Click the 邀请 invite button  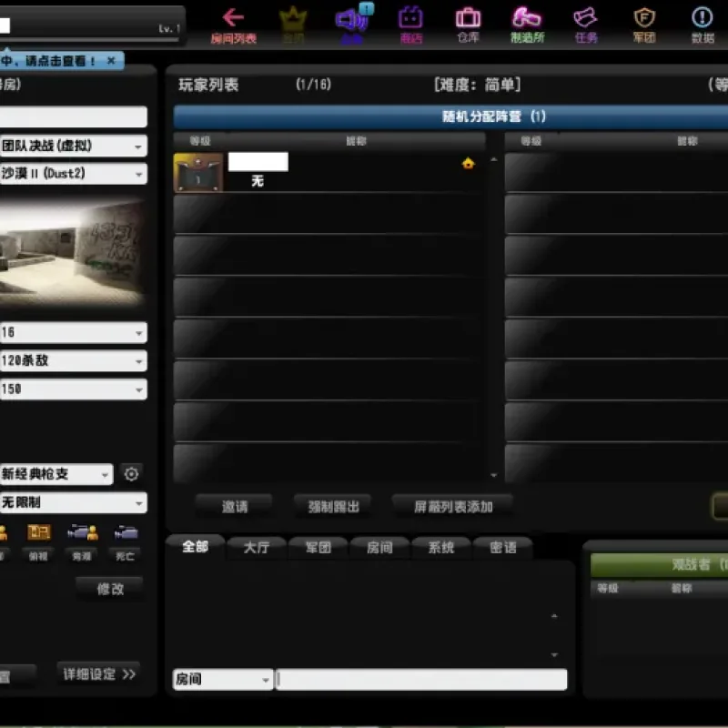tap(235, 506)
